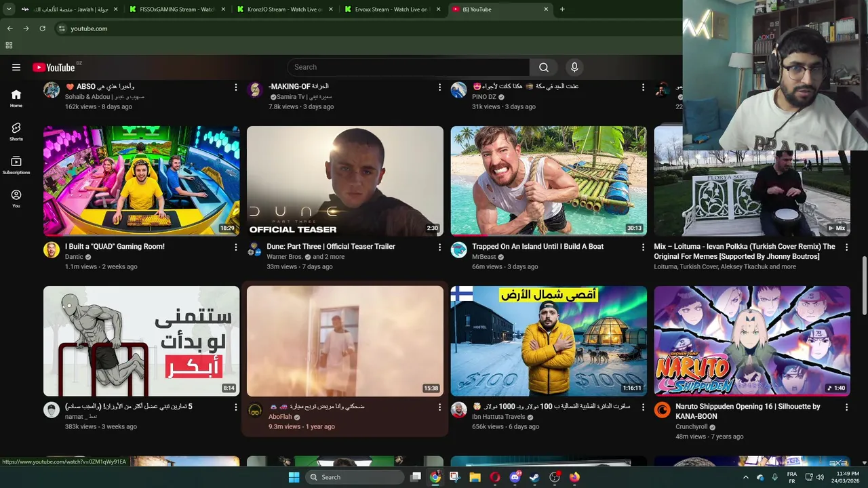Open Task View on the taskbar
The width and height of the screenshot is (868, 488).
[416, 477]
